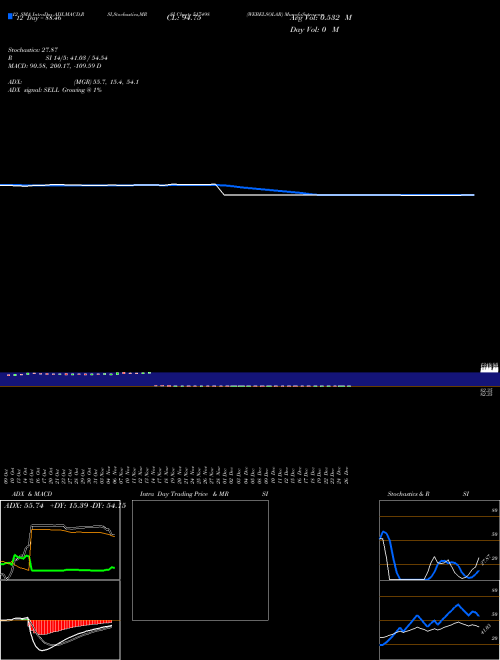Click the RSI 14/5 value line '41.03 / 54.54'
Screen dimensions: 500x660
point(76,58)
